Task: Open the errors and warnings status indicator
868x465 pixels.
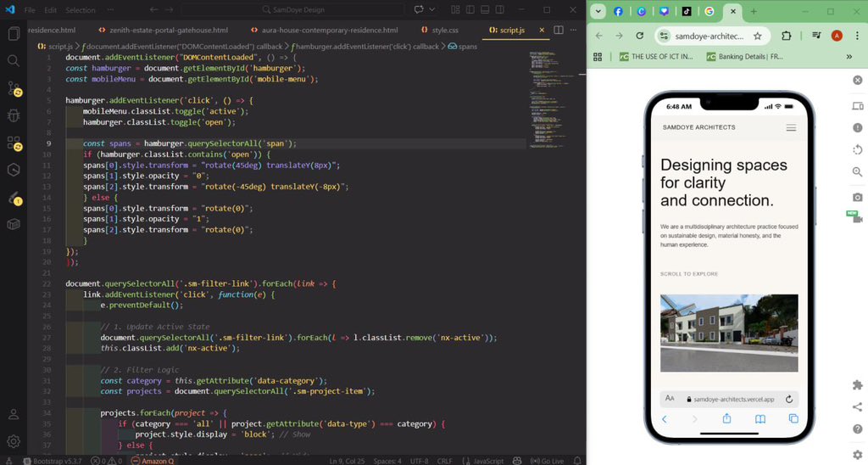Action: [106, 461]
